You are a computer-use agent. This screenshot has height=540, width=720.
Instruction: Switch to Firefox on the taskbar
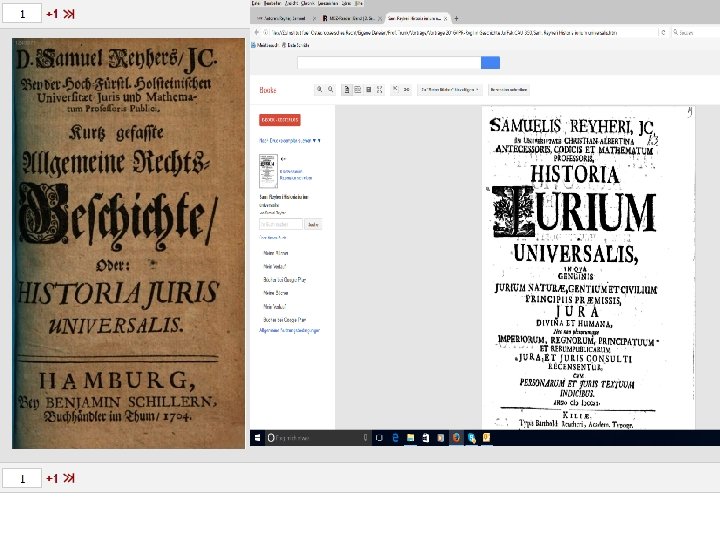(456, 438)
